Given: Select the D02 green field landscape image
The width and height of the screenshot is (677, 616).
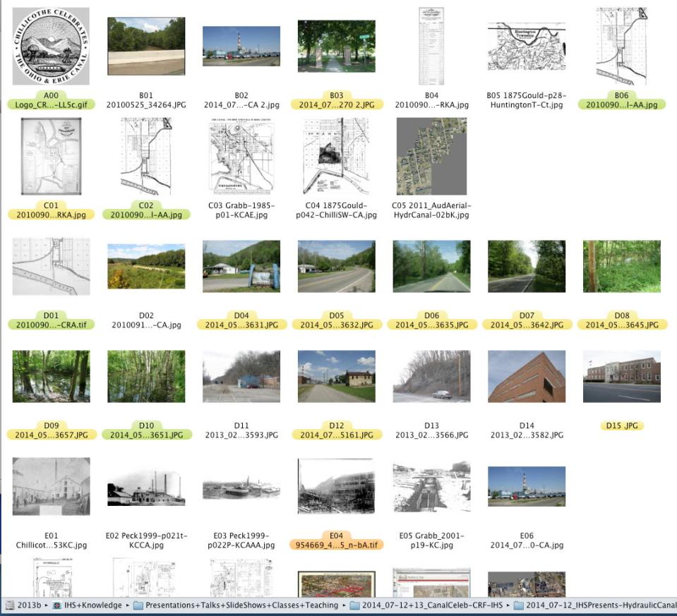Looking at the screenshot, I should (146, 266).
